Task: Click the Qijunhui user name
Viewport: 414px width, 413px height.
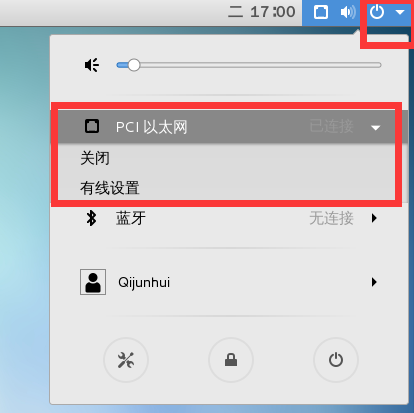Action: click(x=144, y=282)
